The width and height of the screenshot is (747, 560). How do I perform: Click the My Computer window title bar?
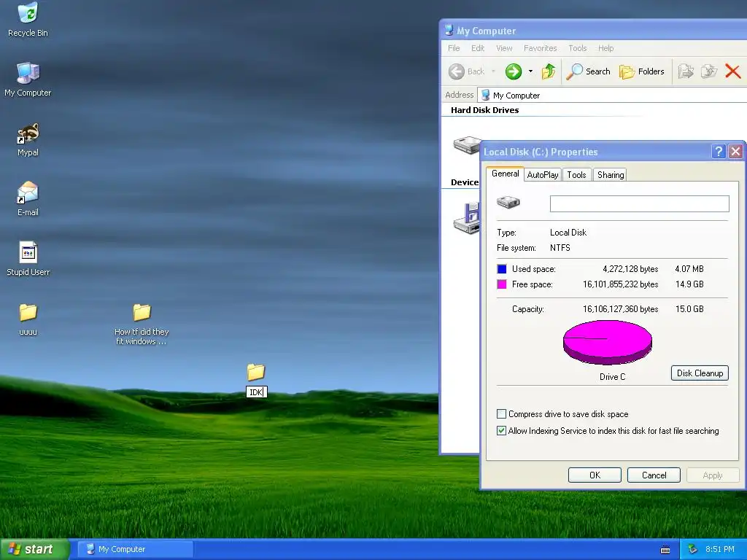pos(592,31)
